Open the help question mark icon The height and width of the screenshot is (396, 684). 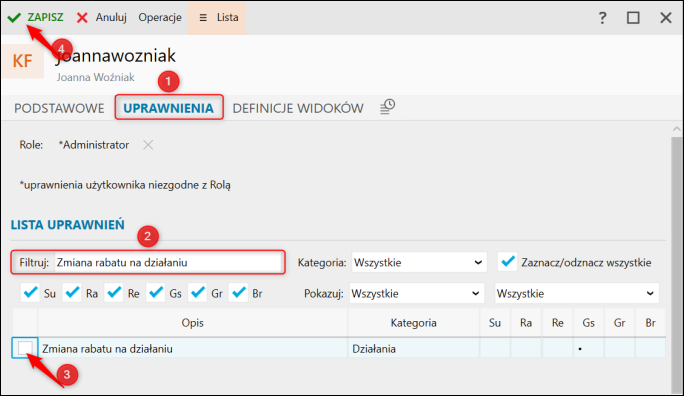[602, 18]
